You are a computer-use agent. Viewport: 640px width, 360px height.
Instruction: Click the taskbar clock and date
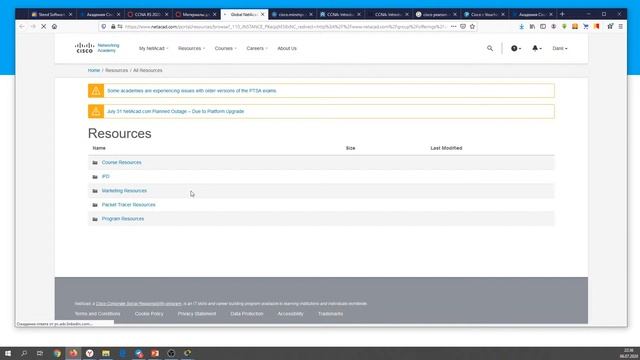click(x=629, y=353)
